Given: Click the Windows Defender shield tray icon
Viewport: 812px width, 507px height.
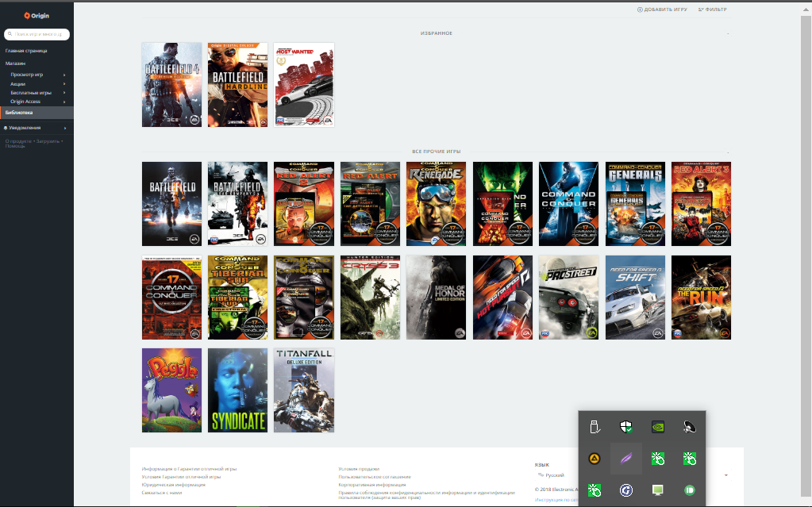Looking at the screenshot, I should 625,427.
